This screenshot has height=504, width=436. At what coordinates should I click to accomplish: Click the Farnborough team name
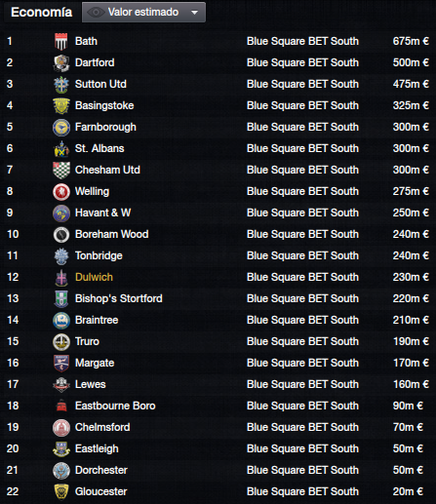105,127
